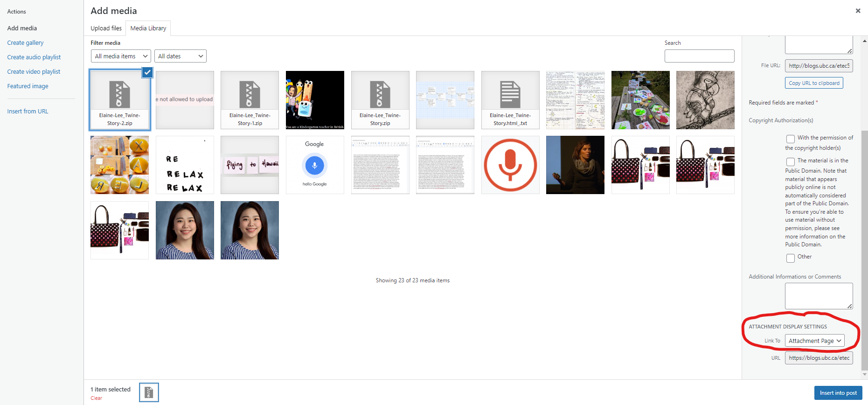
Task: Open Create gallery from Actions menu
Action: click(x=25, y=43)
